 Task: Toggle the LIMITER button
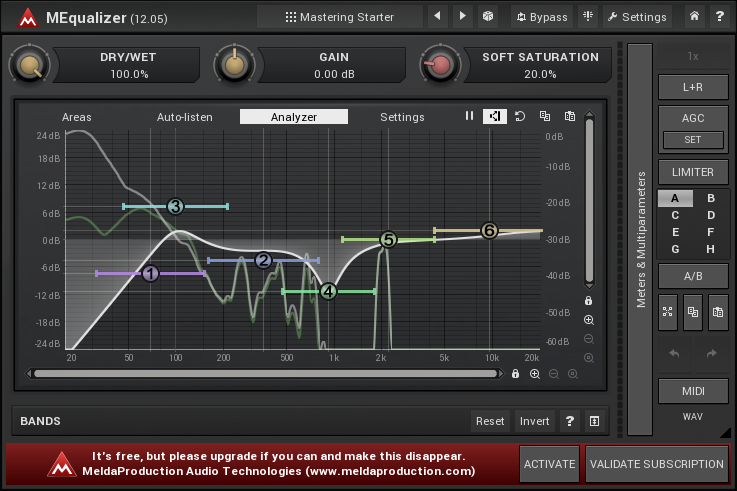pyautogui.click(x=693, y=172)
